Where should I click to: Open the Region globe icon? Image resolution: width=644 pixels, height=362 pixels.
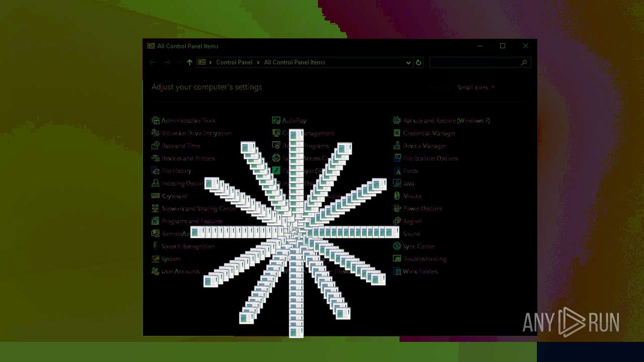397,221
